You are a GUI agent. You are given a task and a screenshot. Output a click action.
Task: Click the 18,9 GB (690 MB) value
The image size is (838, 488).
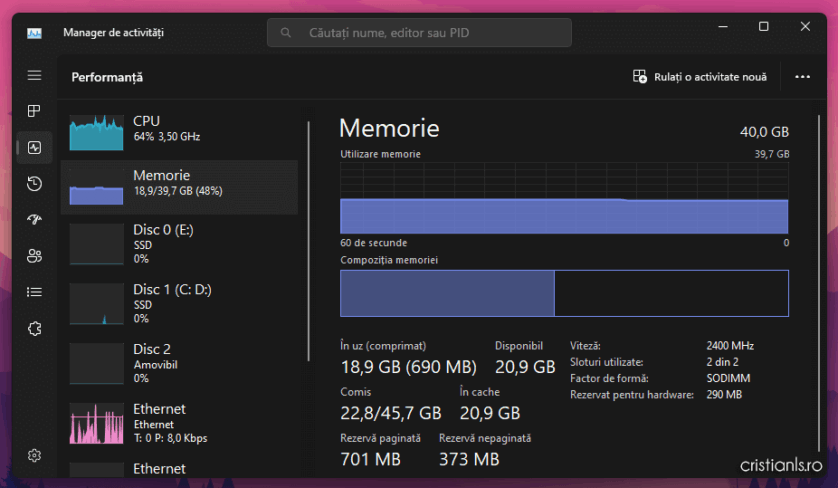(x=409, y=367)
